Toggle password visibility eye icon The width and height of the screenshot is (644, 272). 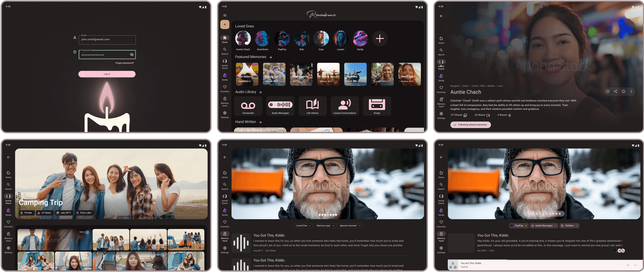132,55
